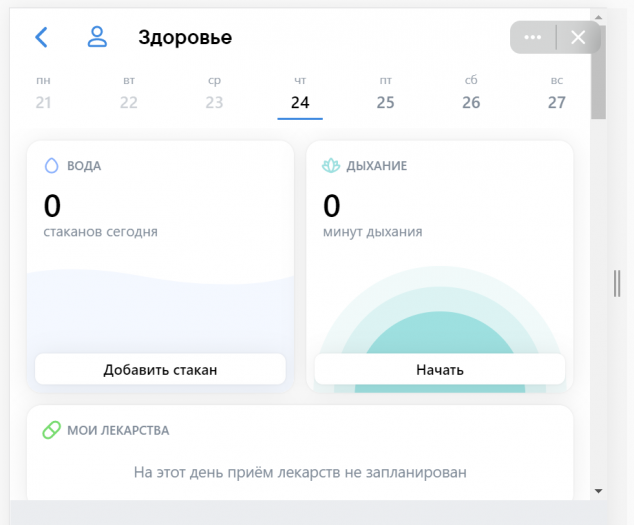
Task: Click the green pill medicine icon
Action: pyautogui.click(x=52, y=430)
